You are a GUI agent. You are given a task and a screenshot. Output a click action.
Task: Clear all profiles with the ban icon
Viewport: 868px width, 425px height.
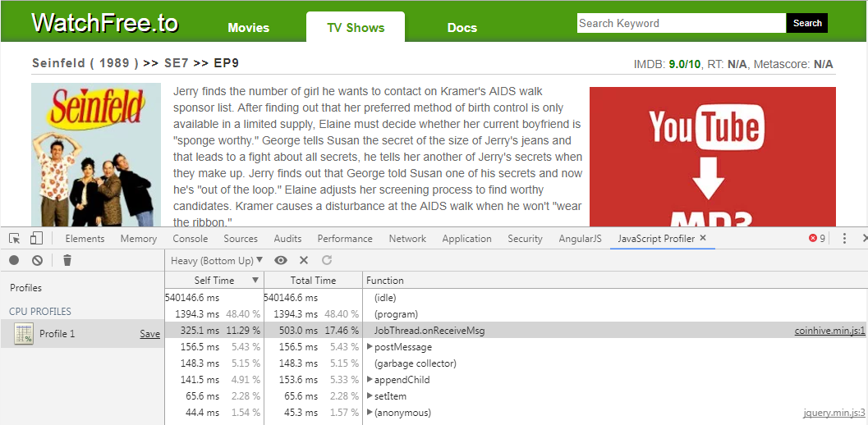[37, 260]
